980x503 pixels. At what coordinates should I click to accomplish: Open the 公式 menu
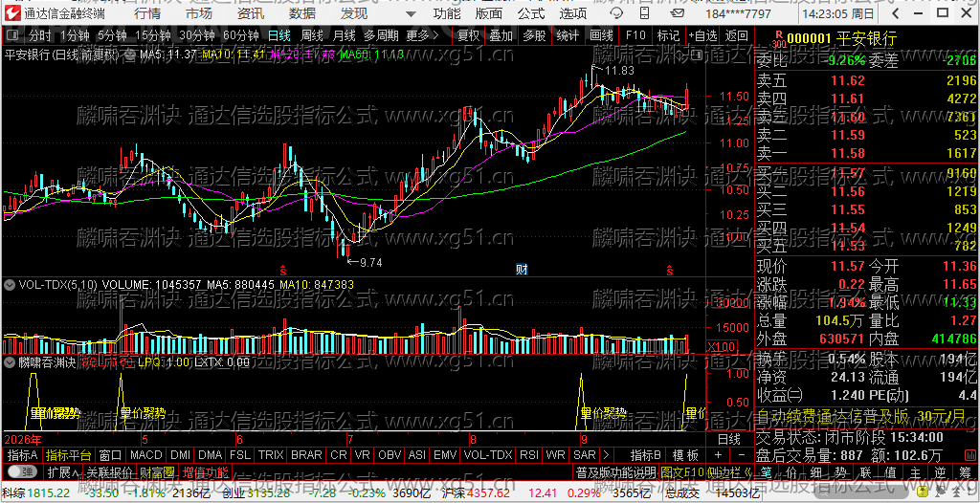pos(531,13)
